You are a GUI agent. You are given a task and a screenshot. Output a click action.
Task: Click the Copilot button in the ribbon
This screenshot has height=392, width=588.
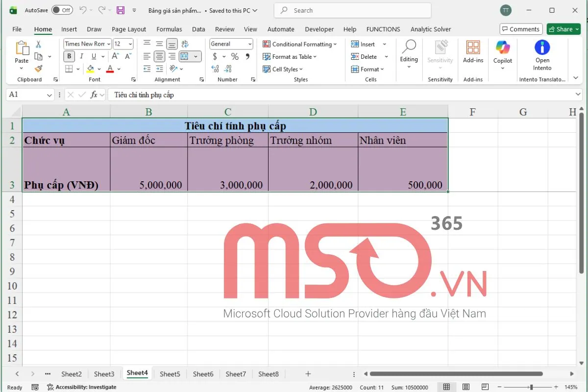pyautogui.click(x=502, y=54)
